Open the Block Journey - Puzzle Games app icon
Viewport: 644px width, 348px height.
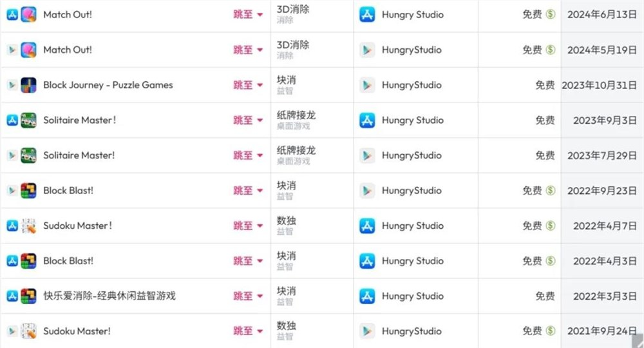coord(28,85)
